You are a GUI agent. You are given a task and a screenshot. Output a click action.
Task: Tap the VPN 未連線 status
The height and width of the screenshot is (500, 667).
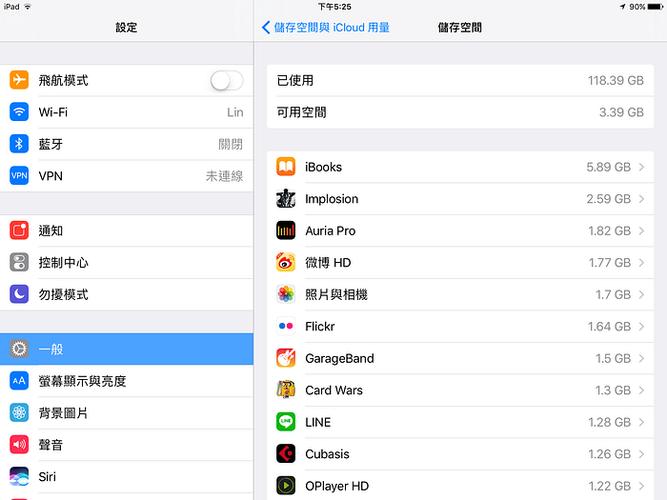point(224,176)
